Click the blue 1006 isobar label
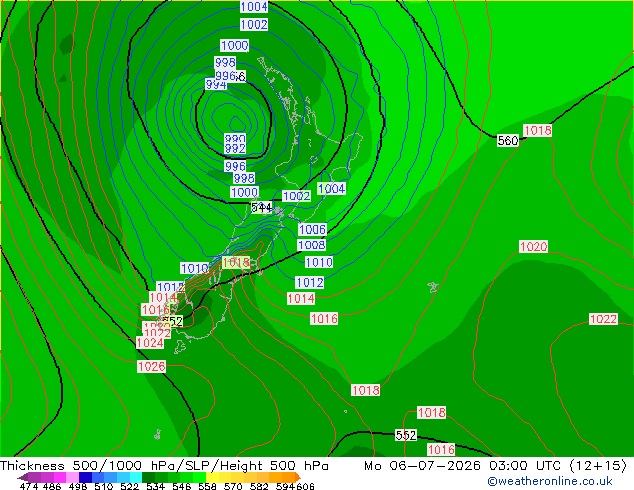 tap(312, 230)
